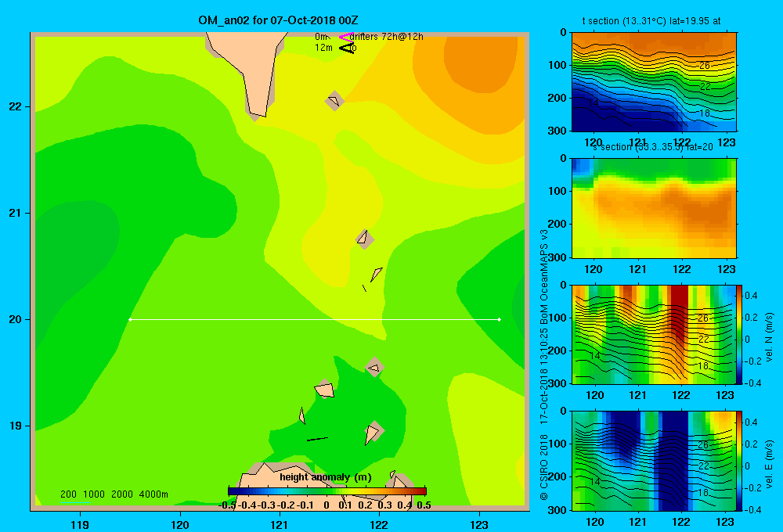This screenshot has height=532, width=783.
Task: Click the '200 1000 2000 4000m' depth contour legend
Action: (114, 494)
